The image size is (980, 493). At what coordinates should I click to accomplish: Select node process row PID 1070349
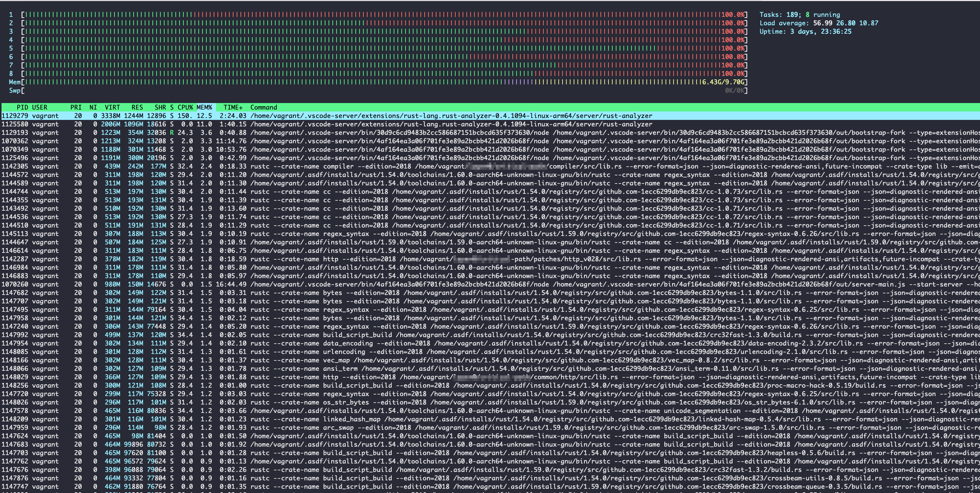[490, 149]
